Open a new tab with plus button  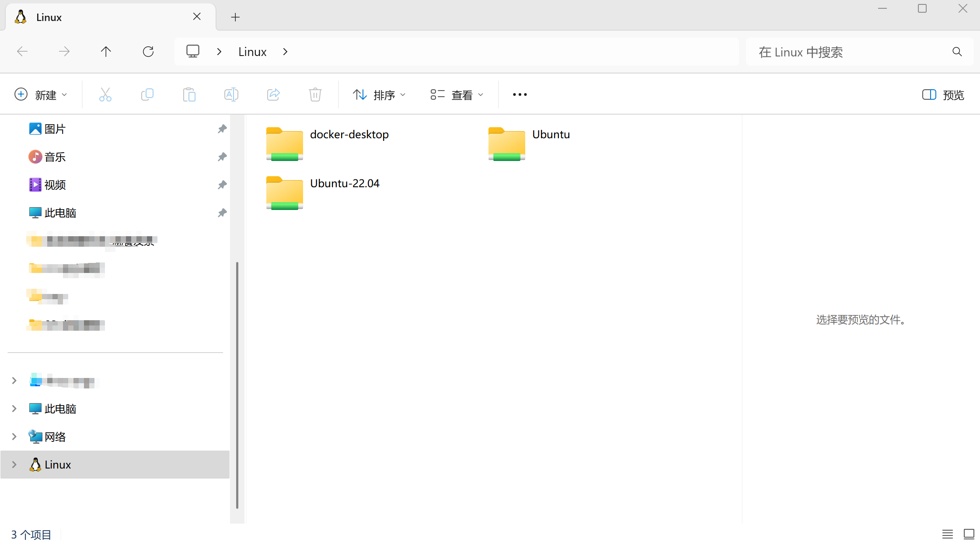point(235,17)
